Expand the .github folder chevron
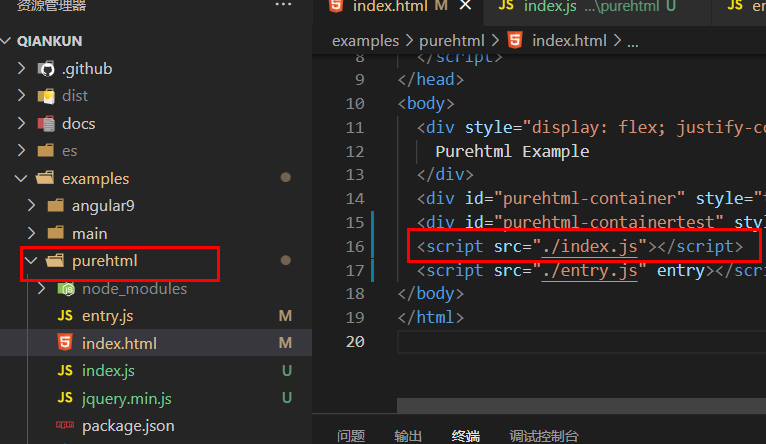 pyautogui.click(x=21, y=68)
